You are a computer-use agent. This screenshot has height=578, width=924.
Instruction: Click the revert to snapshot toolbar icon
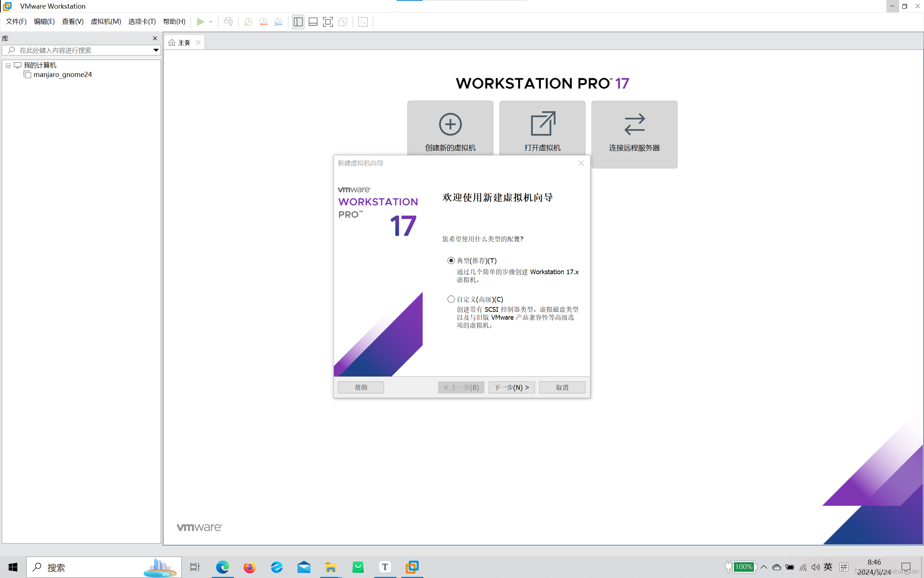tap(263, 22)
